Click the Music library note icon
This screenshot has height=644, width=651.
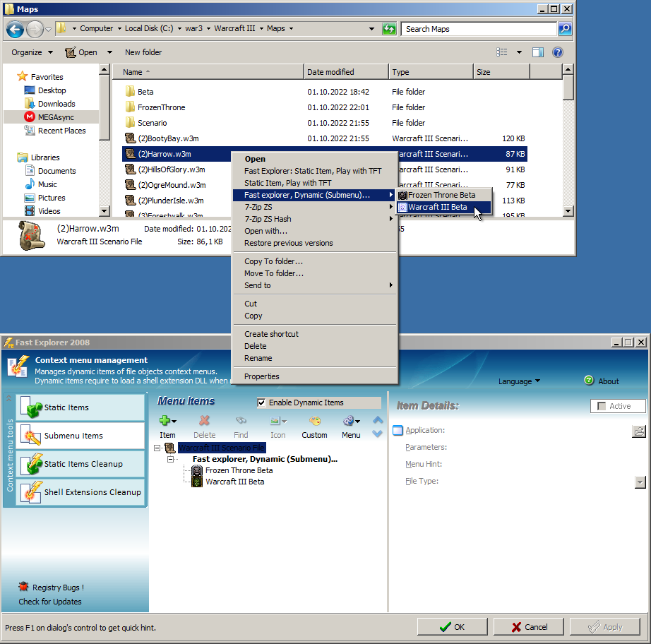[x=30, y=184]
